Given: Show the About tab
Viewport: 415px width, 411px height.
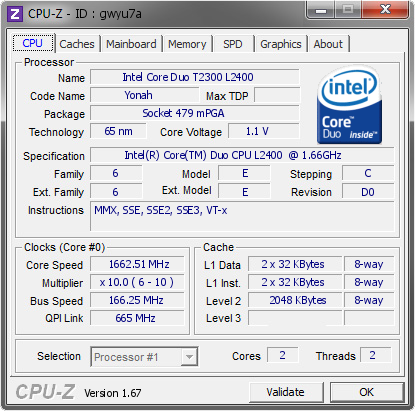Looking at the screenshot, I should (328, 44).
